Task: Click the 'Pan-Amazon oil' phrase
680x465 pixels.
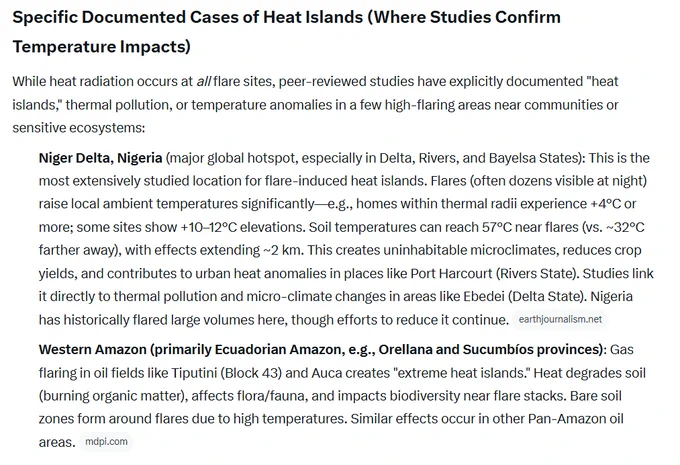Action: click(575, 419)
